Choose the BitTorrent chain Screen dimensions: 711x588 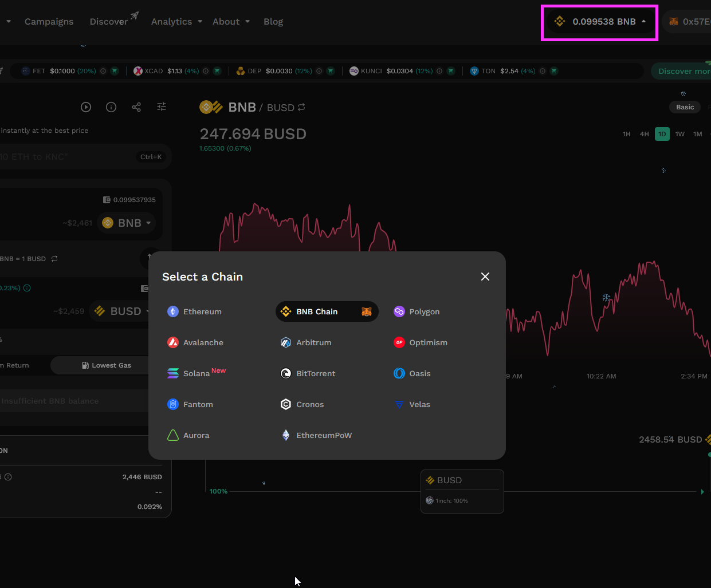(x=308, y=373)
